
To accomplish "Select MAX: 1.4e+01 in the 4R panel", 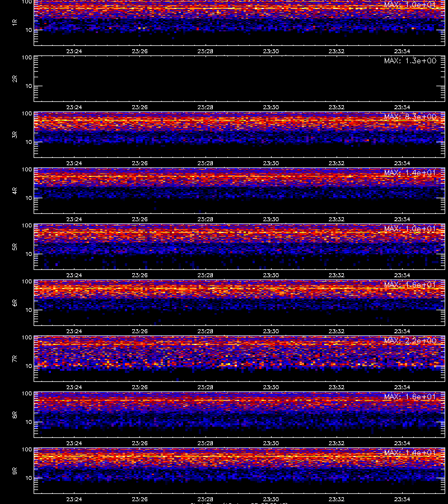I will point(410,172).
